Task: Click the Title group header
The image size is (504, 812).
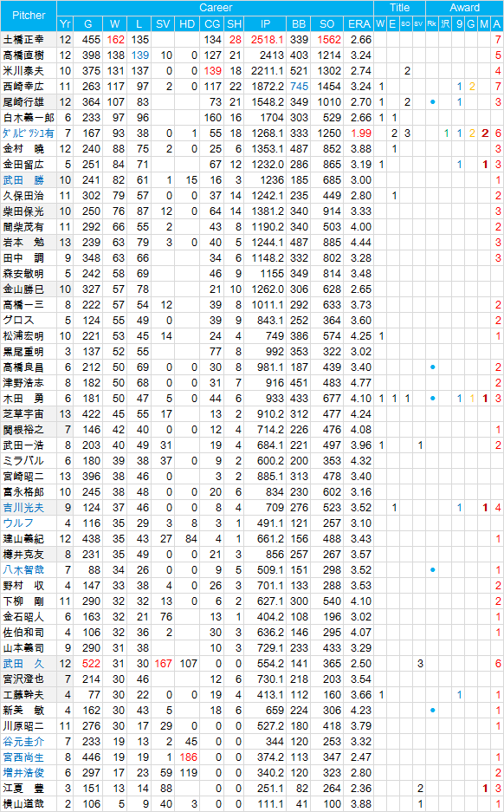Action: (399, 8)
